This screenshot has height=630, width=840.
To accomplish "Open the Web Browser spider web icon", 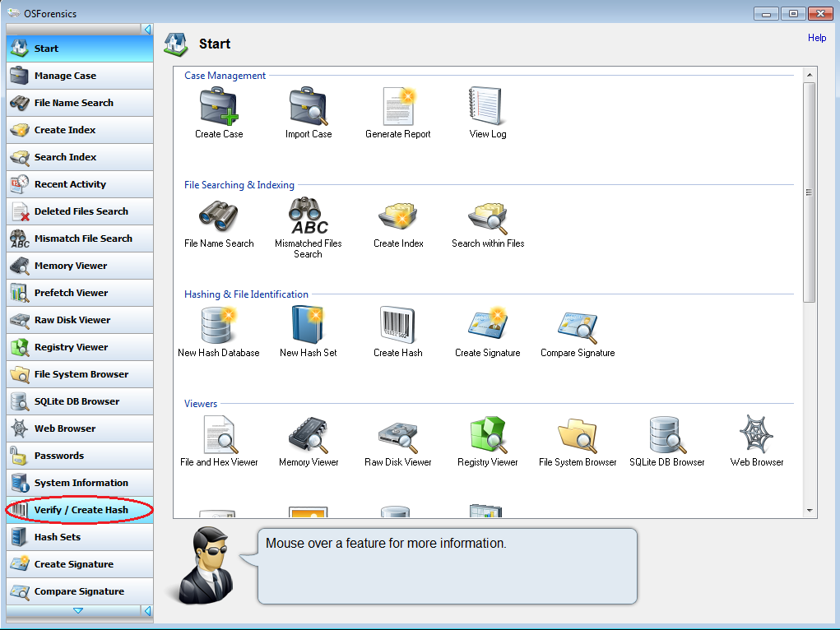I will click(757, 435).
